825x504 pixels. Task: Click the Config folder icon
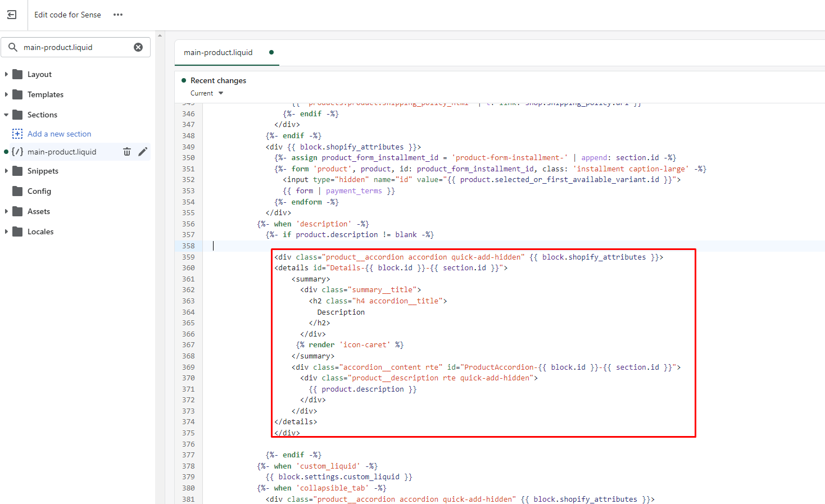(17, 191)
